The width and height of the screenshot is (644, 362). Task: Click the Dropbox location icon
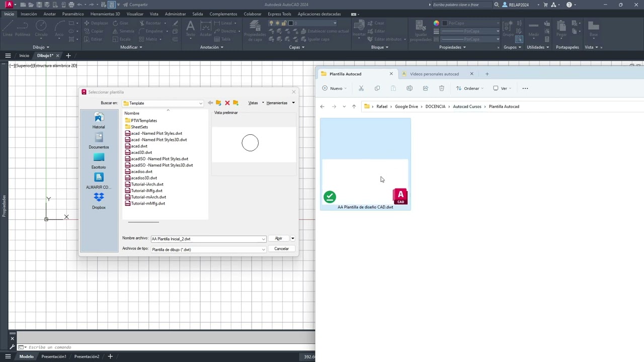99,200
